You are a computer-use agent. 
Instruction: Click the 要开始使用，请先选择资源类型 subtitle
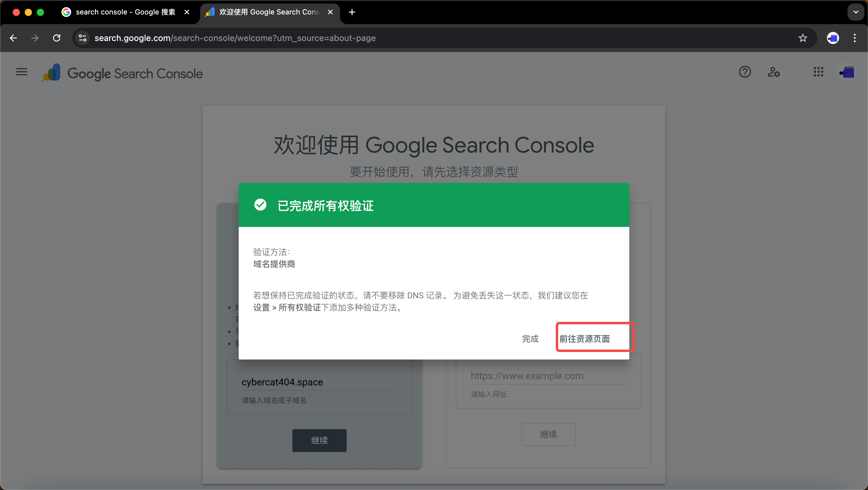[434, 172]
